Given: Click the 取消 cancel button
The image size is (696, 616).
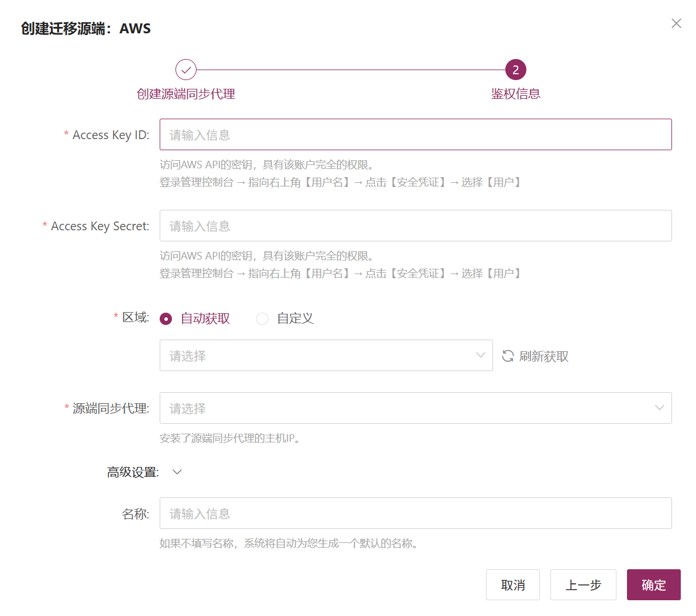Looking at the screenshot, I should coord(513,584).
